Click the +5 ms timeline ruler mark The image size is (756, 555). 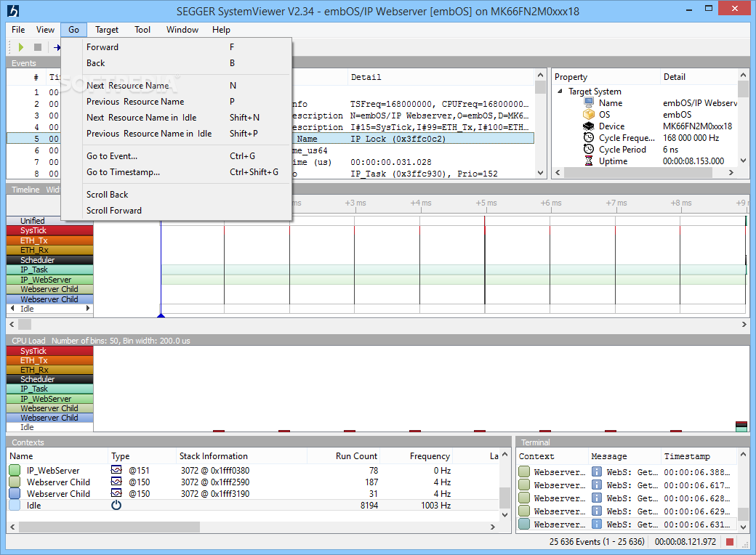[x=486, y=203]
